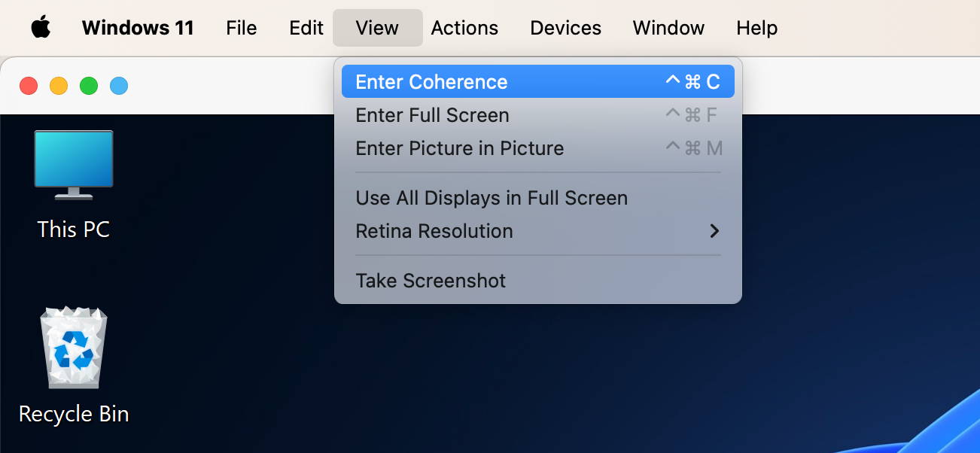This screenshot has height=453, width=980.
Task: Open the Actions menu
Action: point(464,28)
